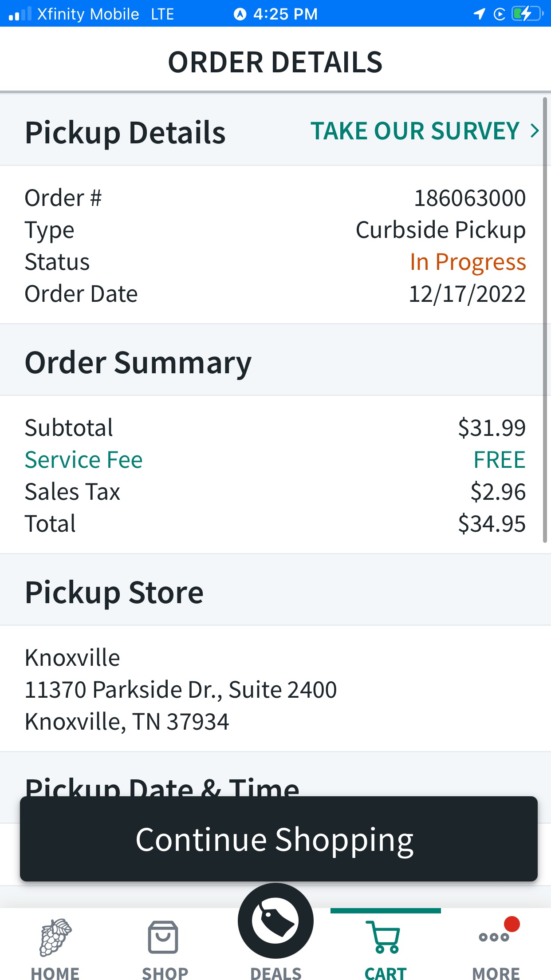This screenshot has height=980, width=551.
Task: Switch to the DEALS tab label
Action: (x=275, y=973)
